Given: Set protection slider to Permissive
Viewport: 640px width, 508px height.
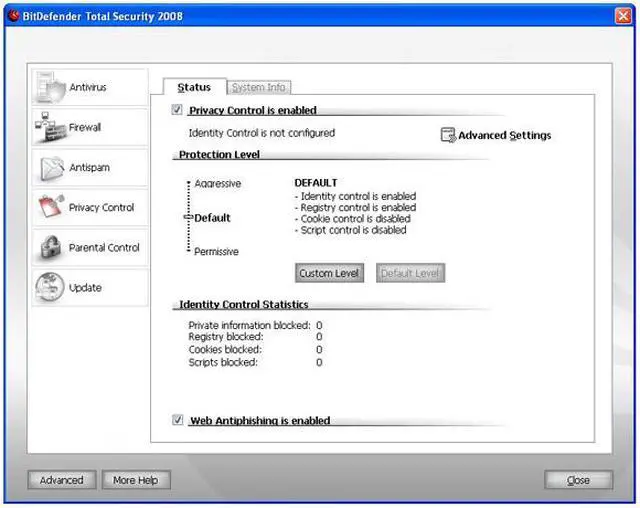Looking at the screenshot, I should (x=188, y=251).
